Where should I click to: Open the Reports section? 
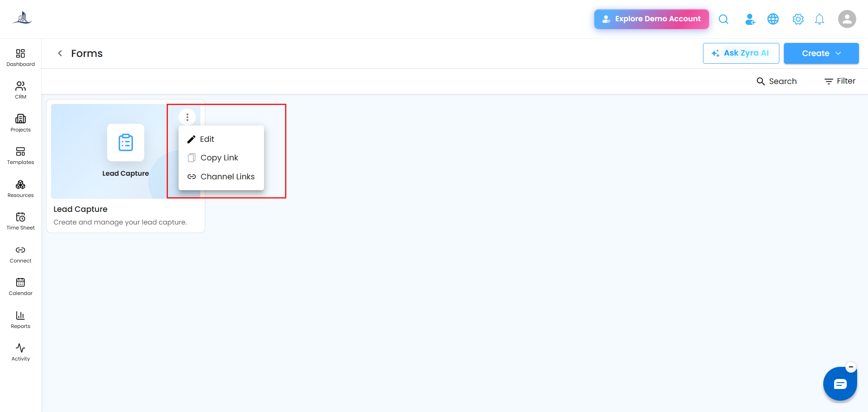click(20, 320)
